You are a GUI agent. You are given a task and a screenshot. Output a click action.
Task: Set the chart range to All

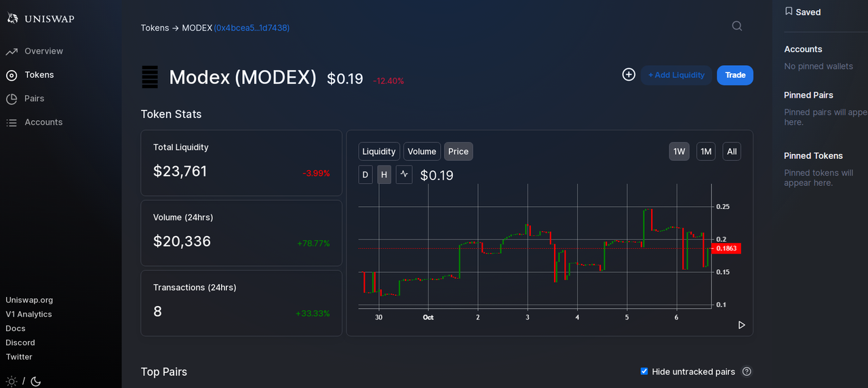pos(732,152)
